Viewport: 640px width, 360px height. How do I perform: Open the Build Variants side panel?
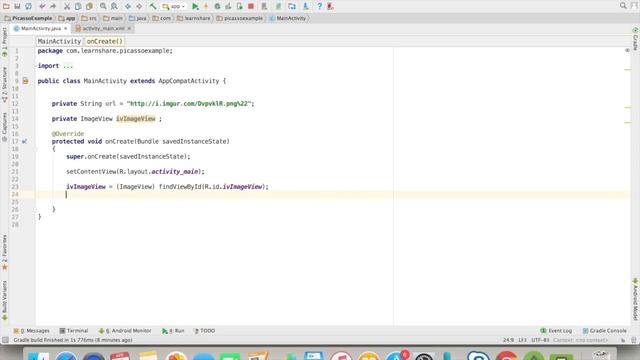[4, 300]
